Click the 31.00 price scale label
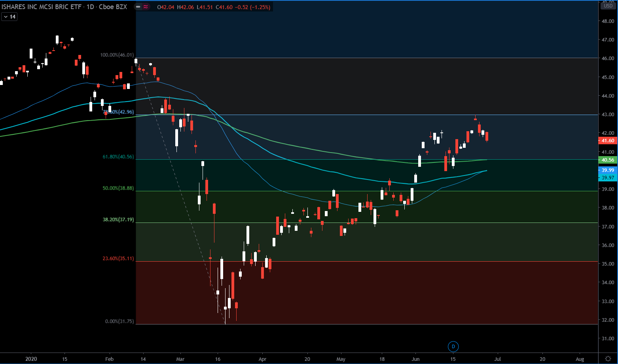Viewport: 618px width, 364px height. pos(607,338)
